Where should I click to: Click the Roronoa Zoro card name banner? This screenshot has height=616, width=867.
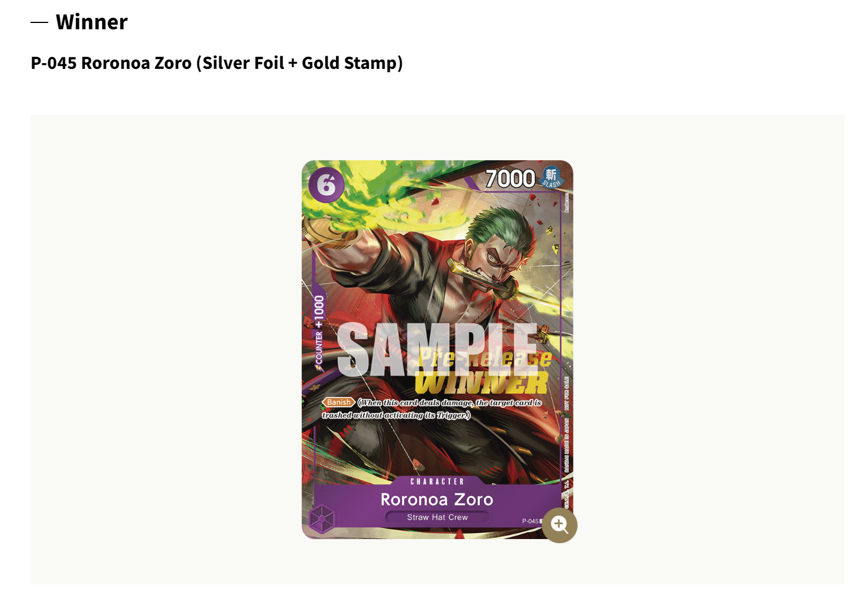[437, 499]
